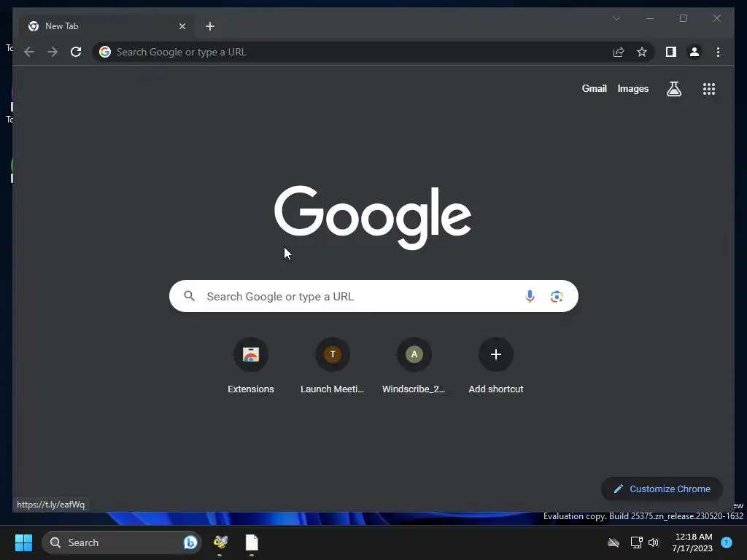Share this page via the share icon
This screenshot has width=747, height=560.
pos(619,52)
